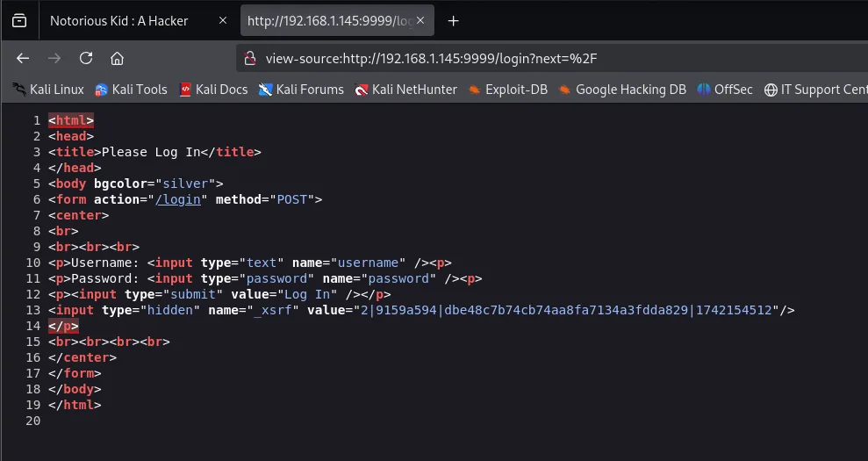Reload the current page
This screenshot has width=868, height=461.
point(86,58)
